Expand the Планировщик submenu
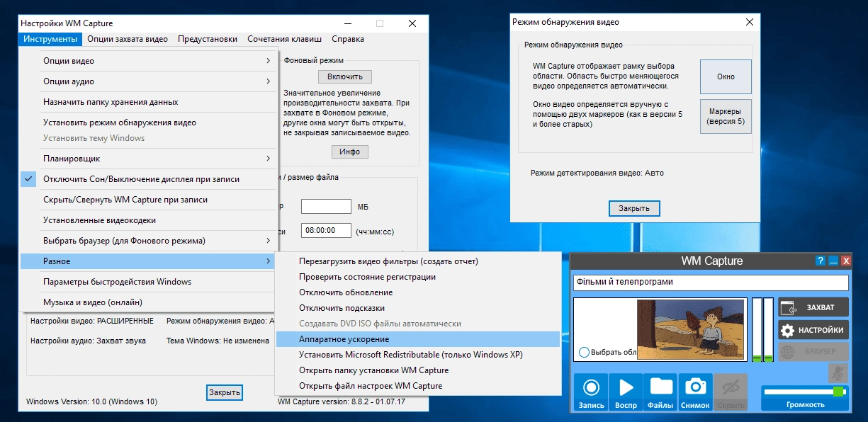868x422 pixels. (149, 159)
